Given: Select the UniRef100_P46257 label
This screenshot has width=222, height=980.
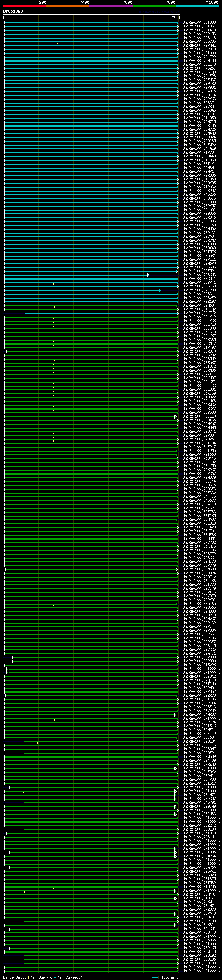Looking at the screenshot, I should (199, 68).
